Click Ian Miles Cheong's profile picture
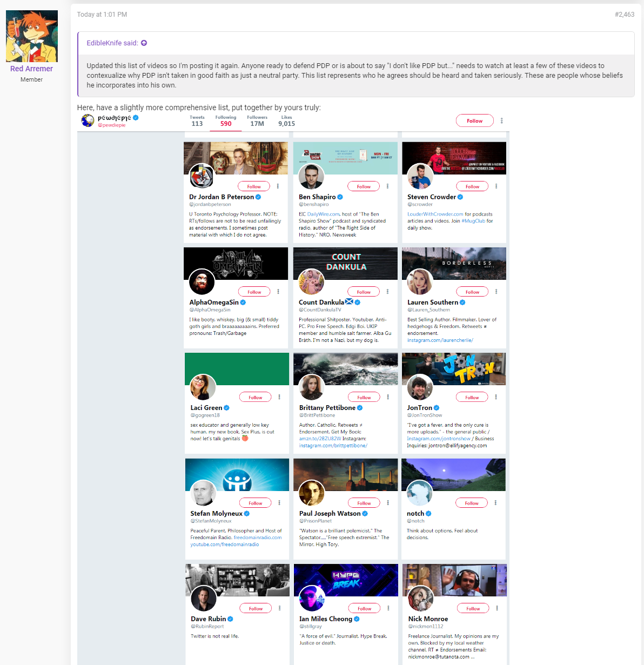Image resolution: width=644 pixels, height=665 pixels. (x=313, y=597)
